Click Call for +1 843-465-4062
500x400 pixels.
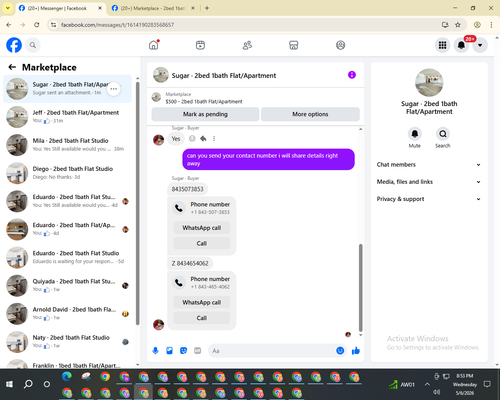202,318
